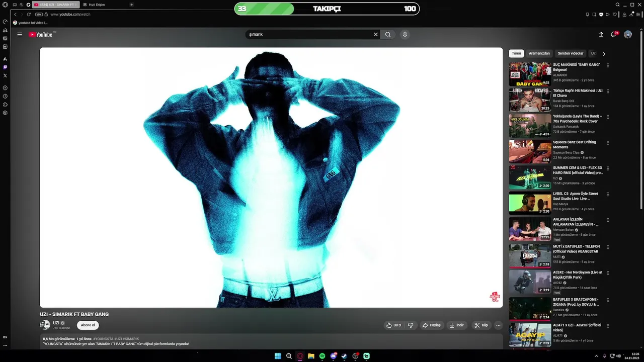Open Easy Setup sliders icon
Viewport: 644px width, 362px height.
tap(637, 15)
